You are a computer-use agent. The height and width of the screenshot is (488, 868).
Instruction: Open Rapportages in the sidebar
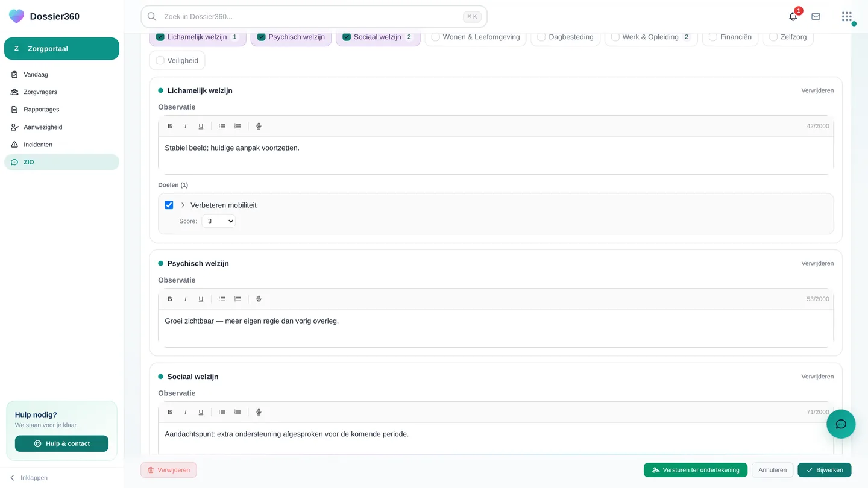pos(61,110)
